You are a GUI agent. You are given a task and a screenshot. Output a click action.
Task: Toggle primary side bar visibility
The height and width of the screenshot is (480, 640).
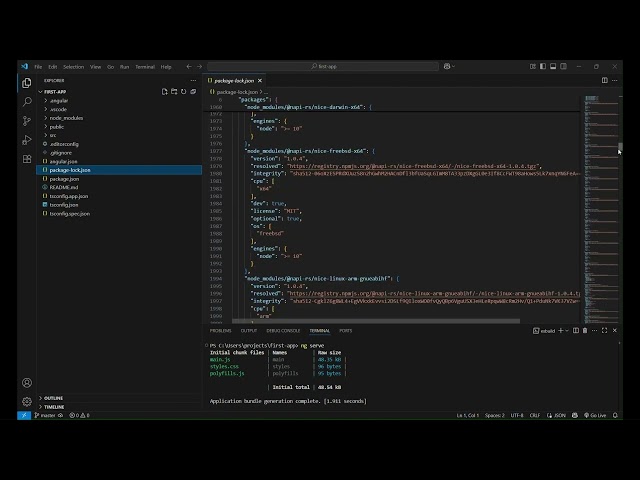(543, 67)
